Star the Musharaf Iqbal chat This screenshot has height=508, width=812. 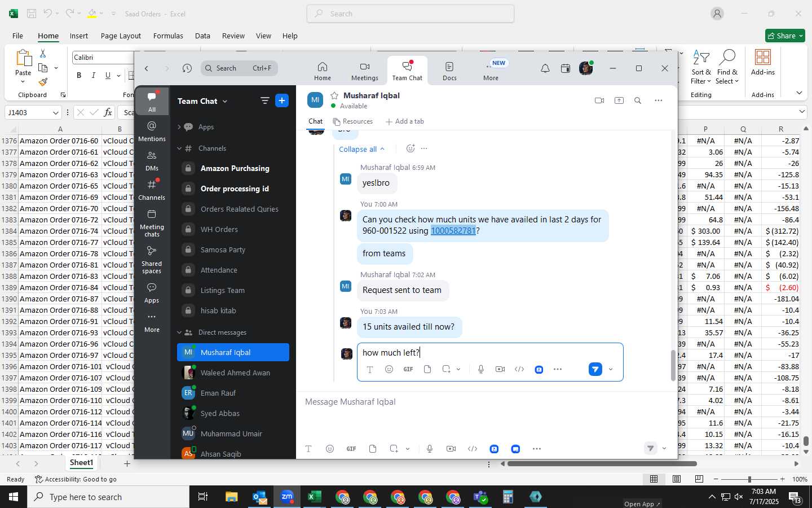[x=334, y=95]
